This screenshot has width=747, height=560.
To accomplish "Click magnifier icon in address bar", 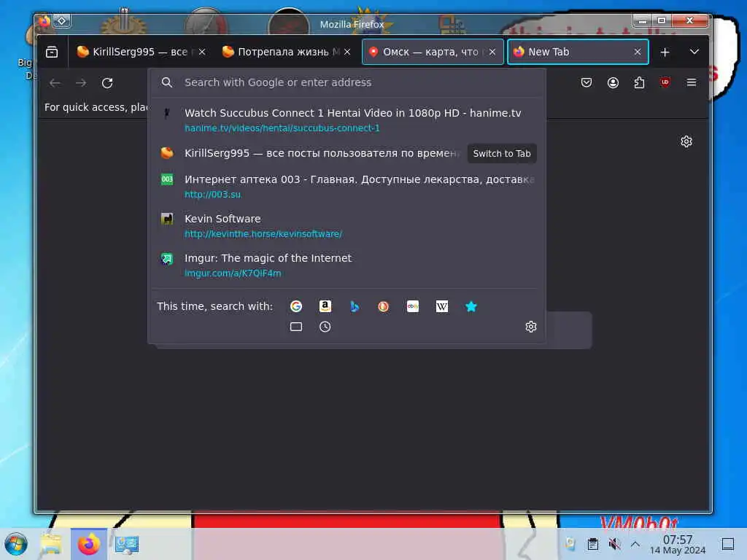I will 167,82.
